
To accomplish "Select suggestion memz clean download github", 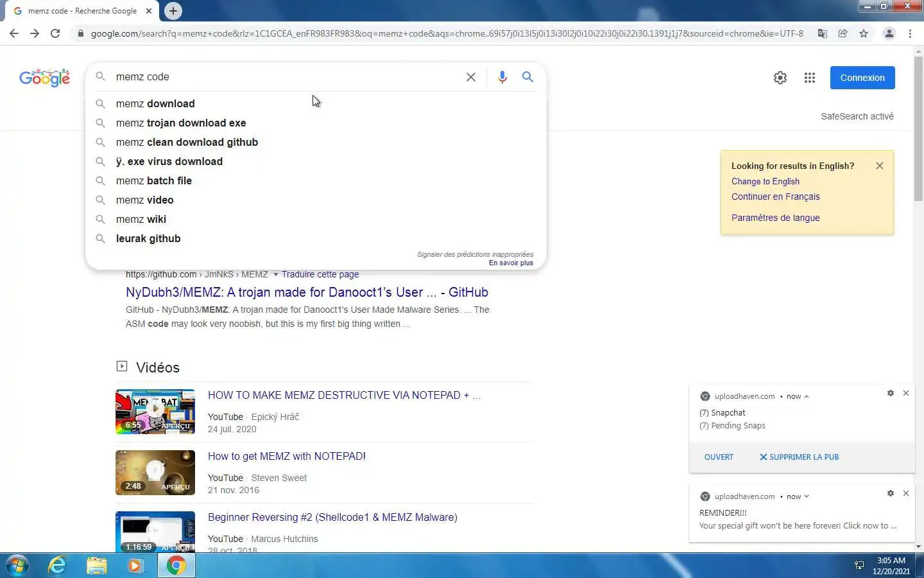I will coord(316,142).
